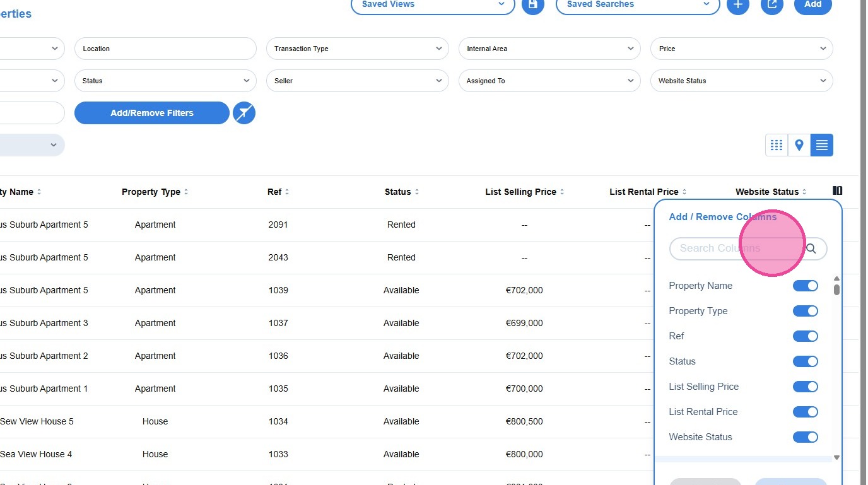
Task: Click the Sew View House 5 name
Action: (x=37, y=421)
